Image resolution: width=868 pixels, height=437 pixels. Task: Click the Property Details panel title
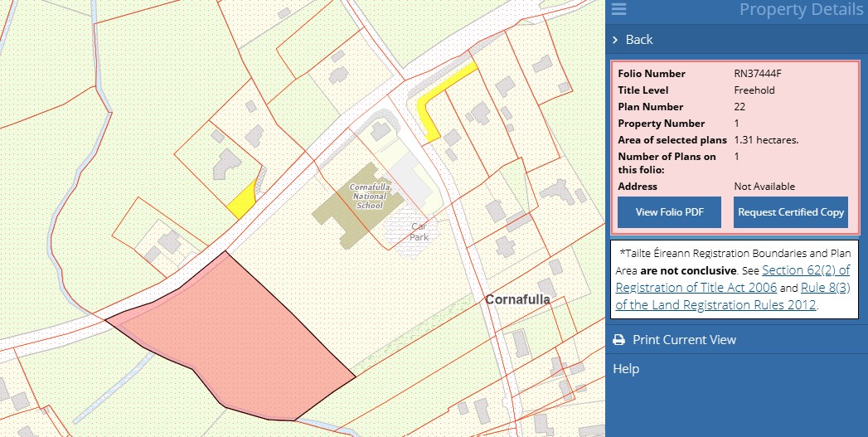coord(801,10)
